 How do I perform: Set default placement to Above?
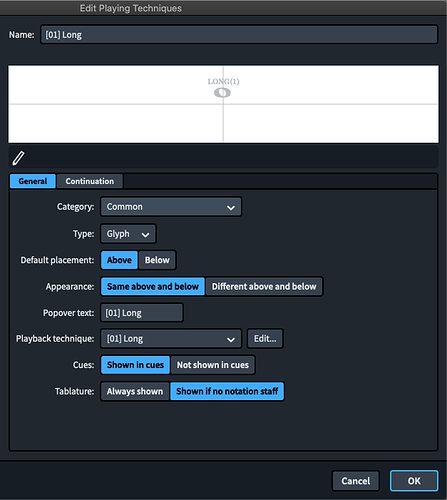point(119,260)
